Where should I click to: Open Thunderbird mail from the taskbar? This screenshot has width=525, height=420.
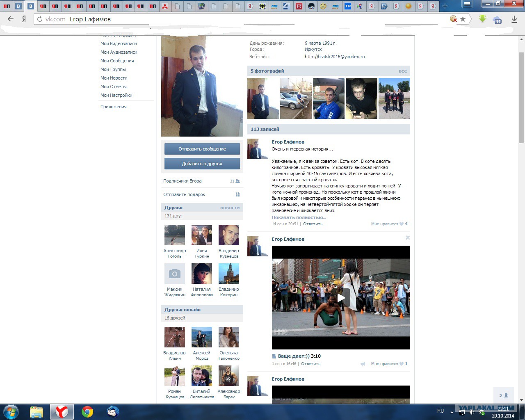pyautogui.click(x=113, y=411)
